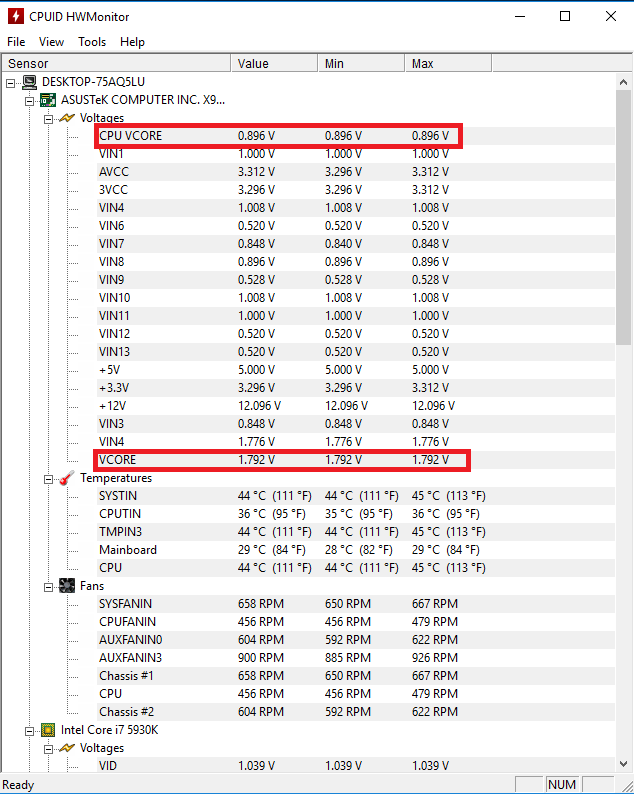Click the Fans group fan icon
Screen dimensions: 634x794
tap(67, 586)
